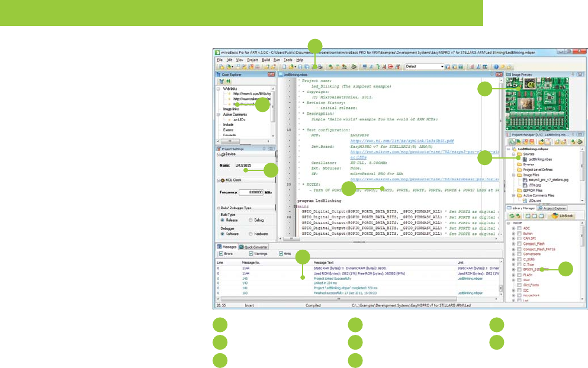
Task: Collapse the MCU Clock section
Action: 219,180
